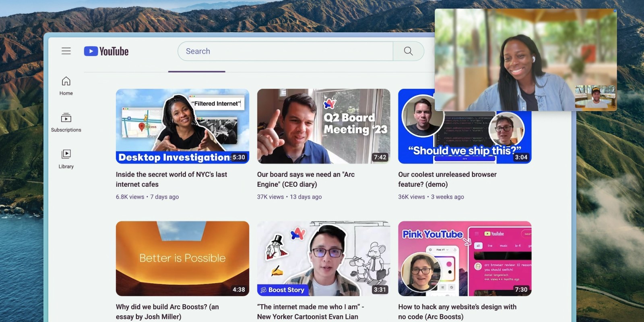Open the Pink YouTube video thumbnail
644x322 pixels.
click(464, 258)
